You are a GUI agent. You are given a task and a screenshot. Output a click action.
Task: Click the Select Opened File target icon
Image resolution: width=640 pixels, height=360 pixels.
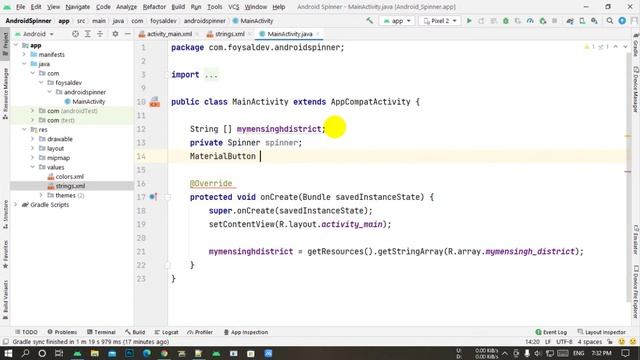pos(75,34)
